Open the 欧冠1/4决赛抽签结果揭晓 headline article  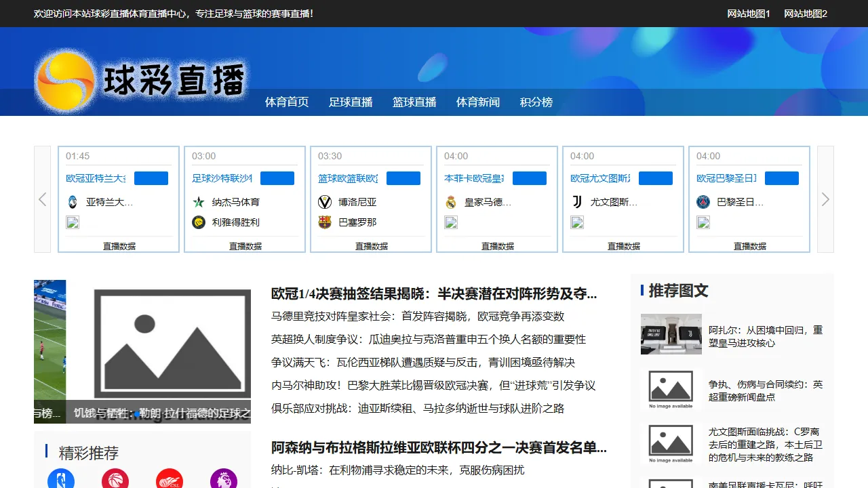[x=432, y=294]
